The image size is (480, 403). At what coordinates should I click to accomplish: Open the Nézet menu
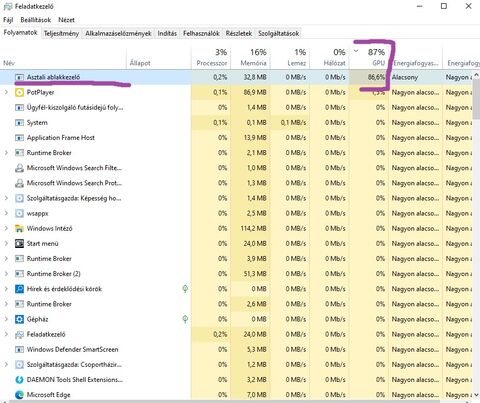pyautogui.click(x=66, y=20)
